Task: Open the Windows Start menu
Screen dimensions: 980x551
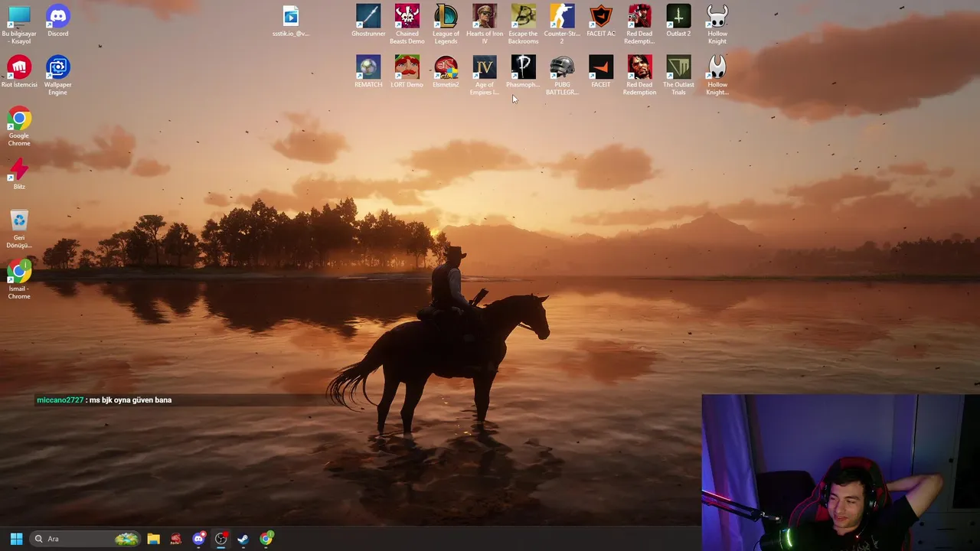Action: pos(16,539)
